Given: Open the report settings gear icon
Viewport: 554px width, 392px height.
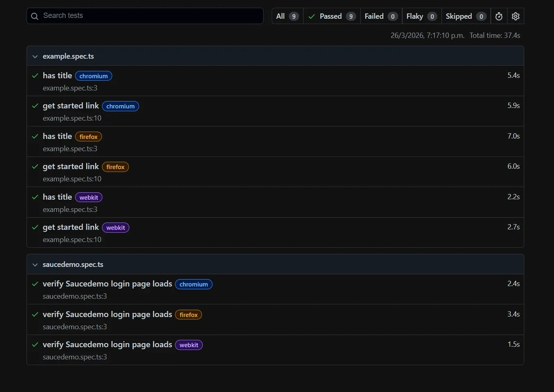Looking at the screenshot, I should pyautogui.click(x=515, y=16).
